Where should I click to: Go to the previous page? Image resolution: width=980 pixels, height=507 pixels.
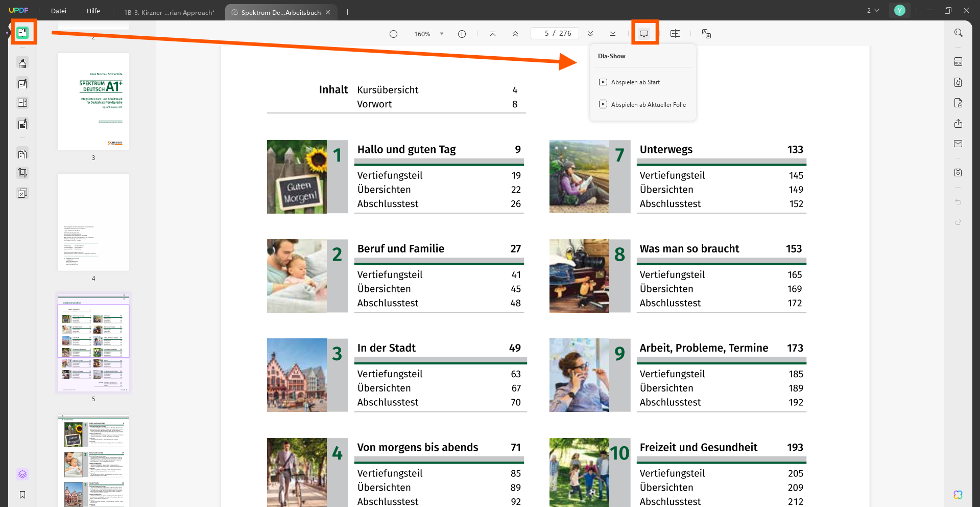click(515, 34)
